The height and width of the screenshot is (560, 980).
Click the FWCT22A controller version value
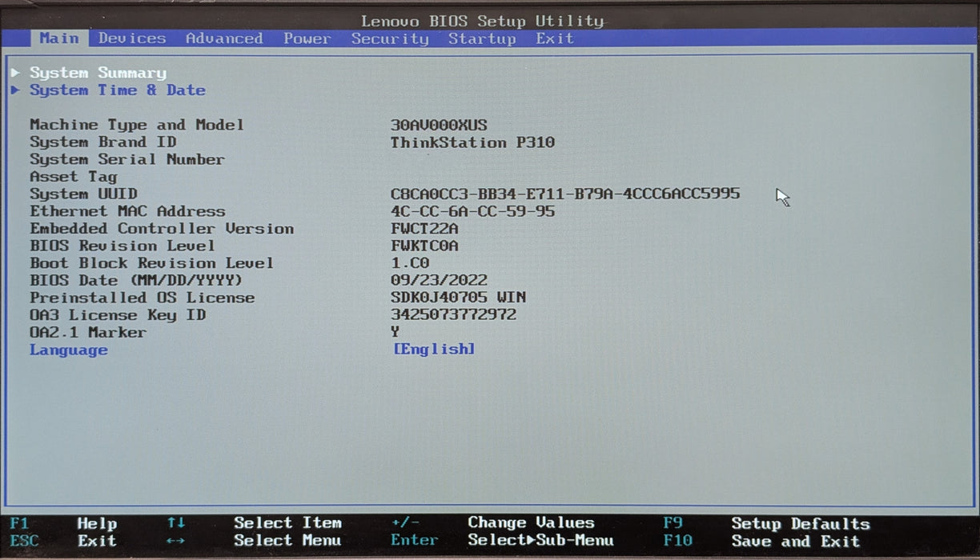424,229
